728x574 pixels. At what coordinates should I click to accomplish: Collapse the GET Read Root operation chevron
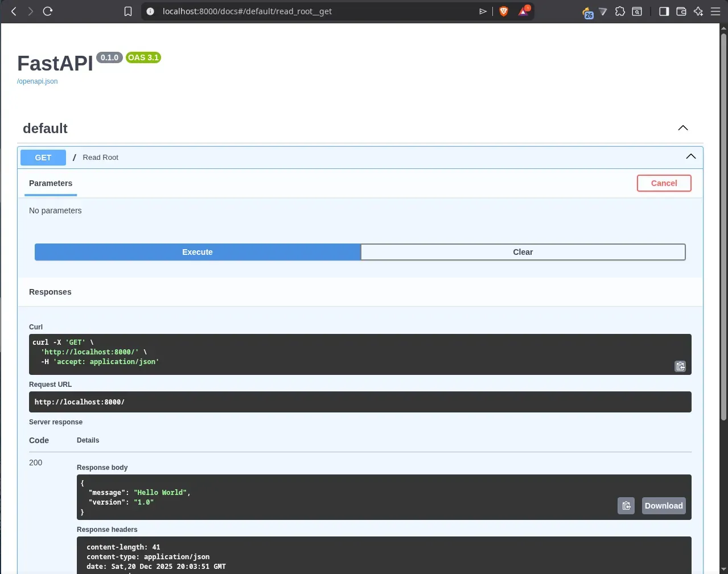(x=690, y=156)
